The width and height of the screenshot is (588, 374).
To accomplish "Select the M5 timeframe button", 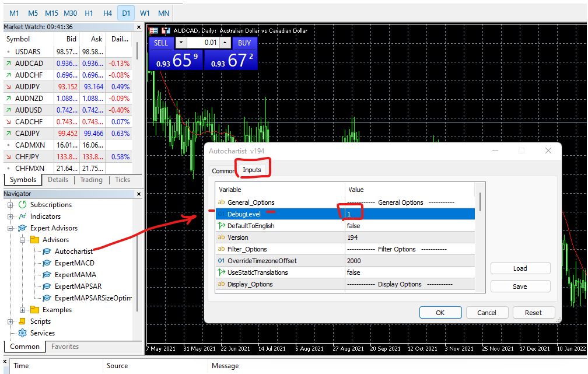I will (x=33, y=12).
